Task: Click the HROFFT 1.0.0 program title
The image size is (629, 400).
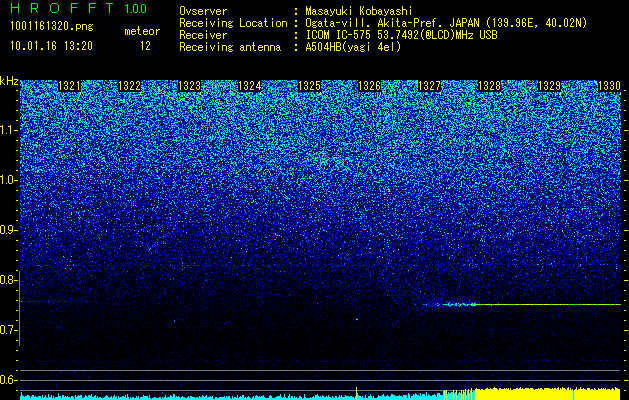Action: coord(79,8)
